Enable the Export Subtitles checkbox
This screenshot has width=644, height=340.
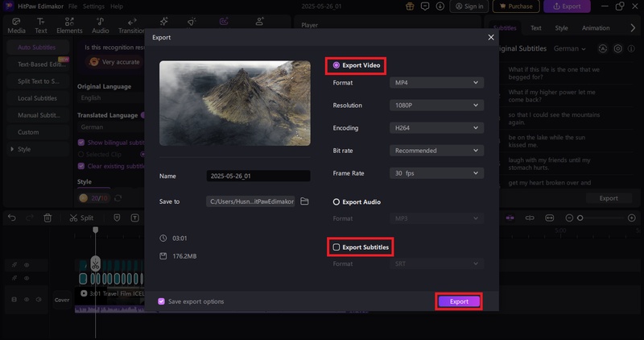click(336, 247)
